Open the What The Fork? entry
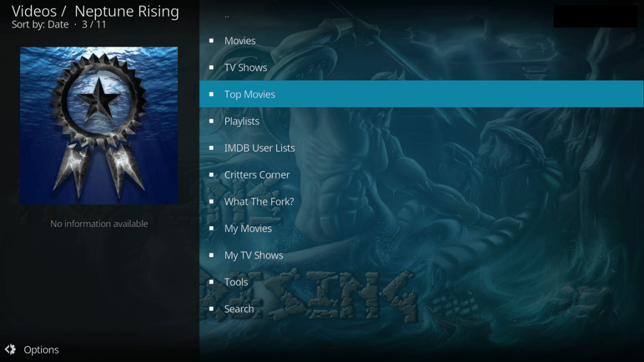The height and width of the screenshot is (362, 644). click(421, 202)
